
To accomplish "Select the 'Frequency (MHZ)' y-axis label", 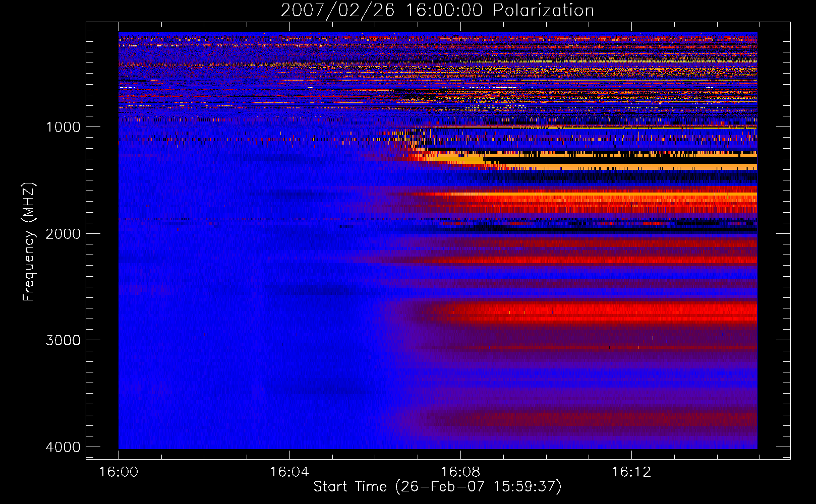I will [29, 242].
